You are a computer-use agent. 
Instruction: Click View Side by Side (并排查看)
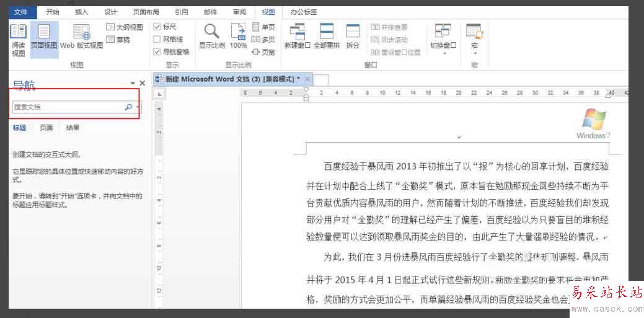(x=389, y=27)
